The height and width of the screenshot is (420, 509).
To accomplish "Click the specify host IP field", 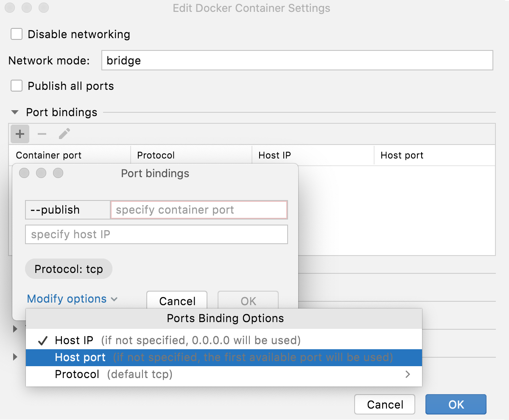I will (156, 234).
